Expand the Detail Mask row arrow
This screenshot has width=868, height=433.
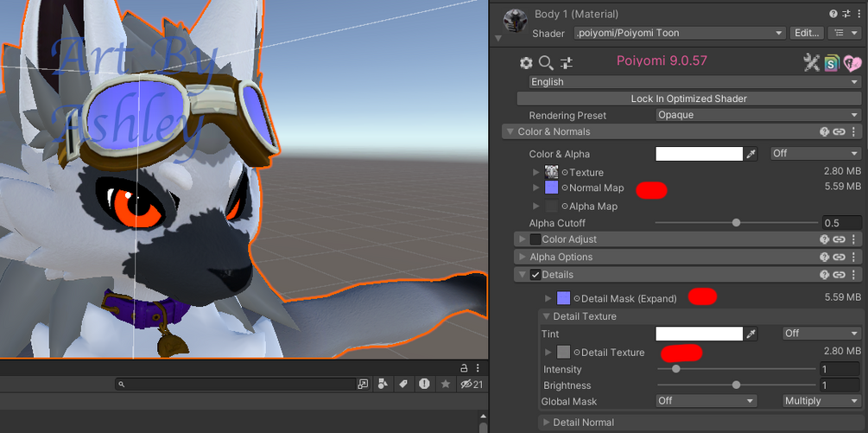pos(548,298)
